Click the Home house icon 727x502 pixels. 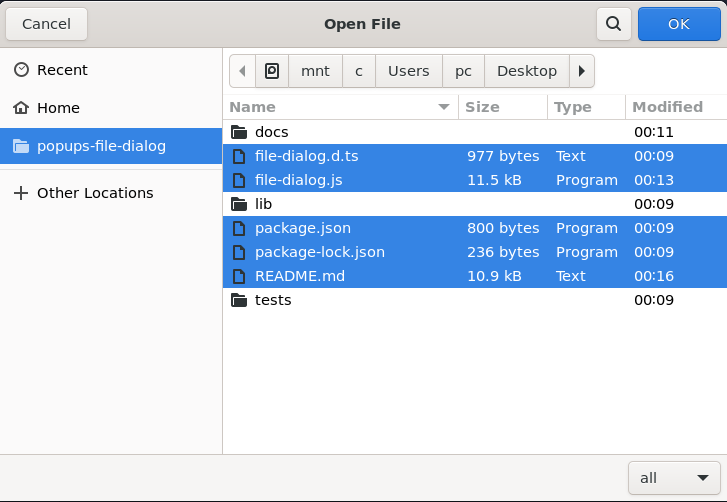pyautogui.click(x=21, y=108)
